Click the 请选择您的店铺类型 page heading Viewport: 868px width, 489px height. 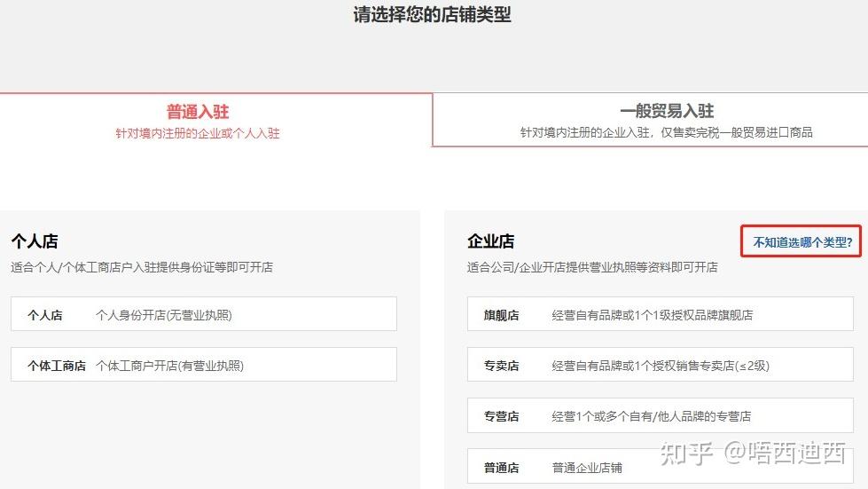pyautogui.click(x=433, y=14)
